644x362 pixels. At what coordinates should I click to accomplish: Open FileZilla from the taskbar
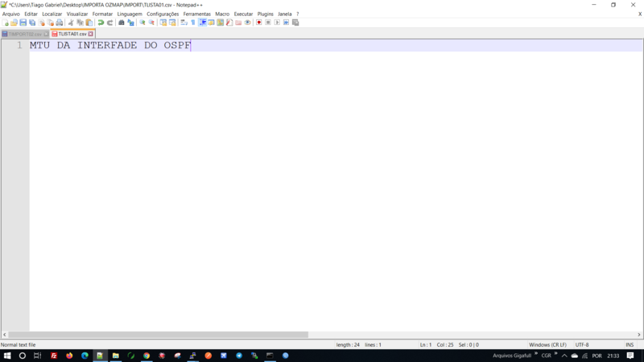54,356
